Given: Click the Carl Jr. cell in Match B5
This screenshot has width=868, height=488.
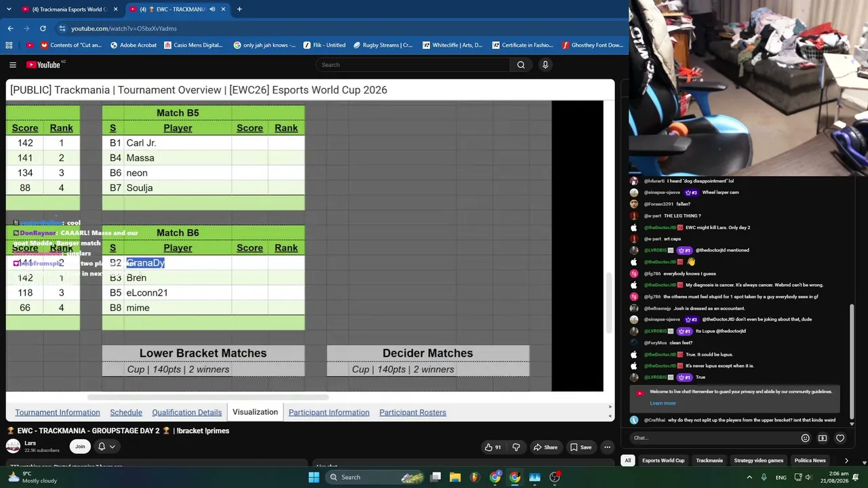Looking at the screenshot, I should [178, 143].
